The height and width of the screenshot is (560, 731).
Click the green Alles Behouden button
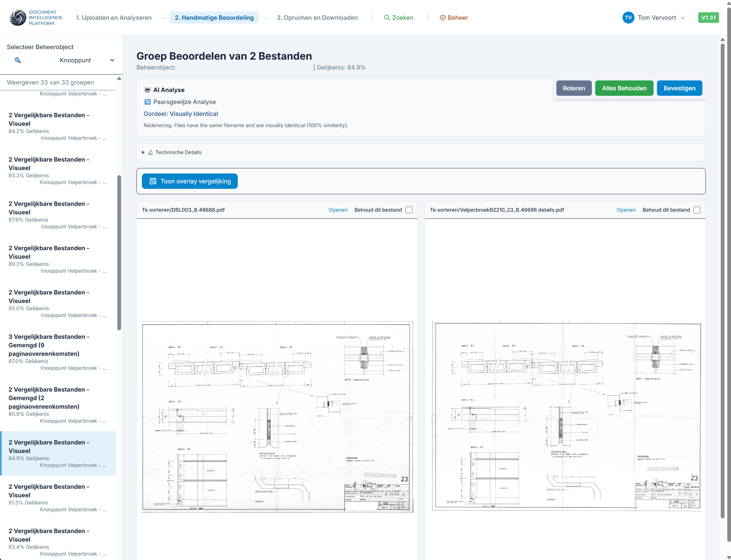click(624, 88)
